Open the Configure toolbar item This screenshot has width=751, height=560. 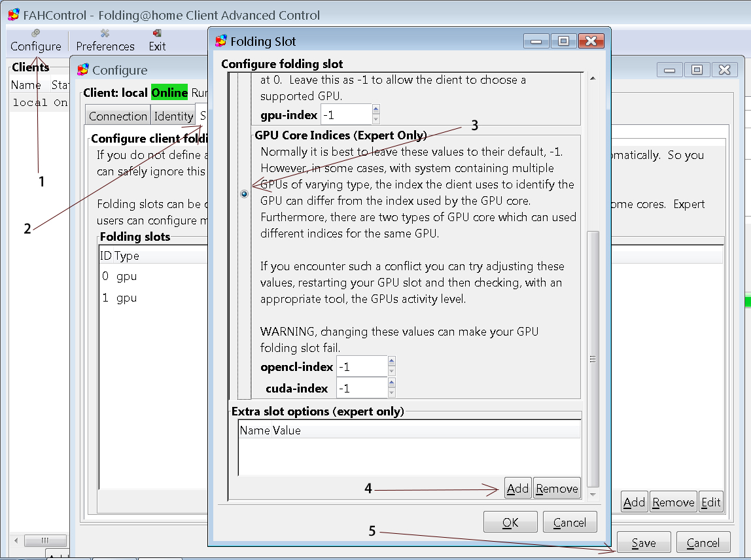point(36,41)
